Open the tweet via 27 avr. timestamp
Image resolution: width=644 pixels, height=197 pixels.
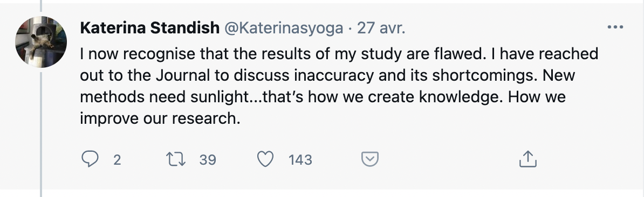(381, 28)
